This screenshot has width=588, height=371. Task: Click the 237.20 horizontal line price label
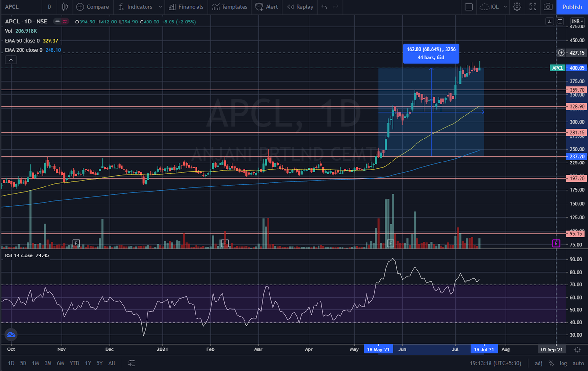point(575,156)
